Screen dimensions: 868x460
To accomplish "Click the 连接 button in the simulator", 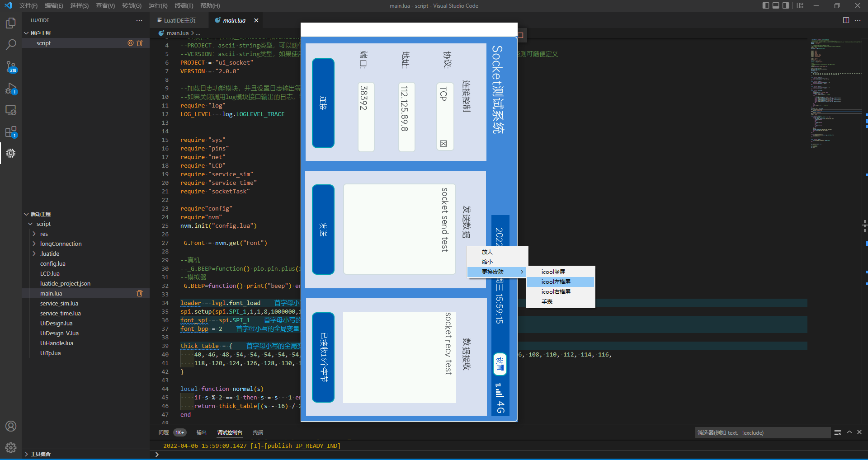I will coord(323,103).
